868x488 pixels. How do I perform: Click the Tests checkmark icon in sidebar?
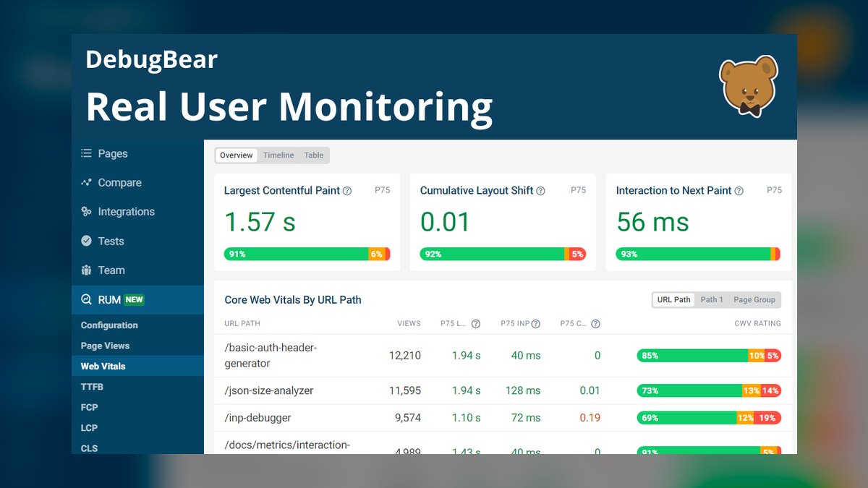click(86, 241)
